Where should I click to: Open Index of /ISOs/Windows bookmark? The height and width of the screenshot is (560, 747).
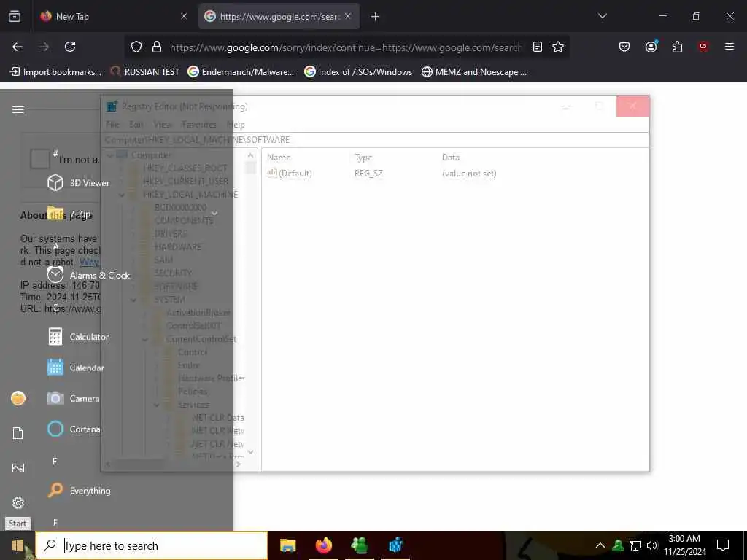click(x=358, y=72)
